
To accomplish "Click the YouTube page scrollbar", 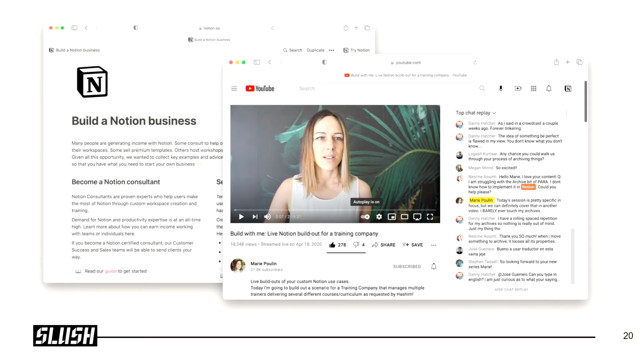I will pyautogui.click(x=585, y=102).
